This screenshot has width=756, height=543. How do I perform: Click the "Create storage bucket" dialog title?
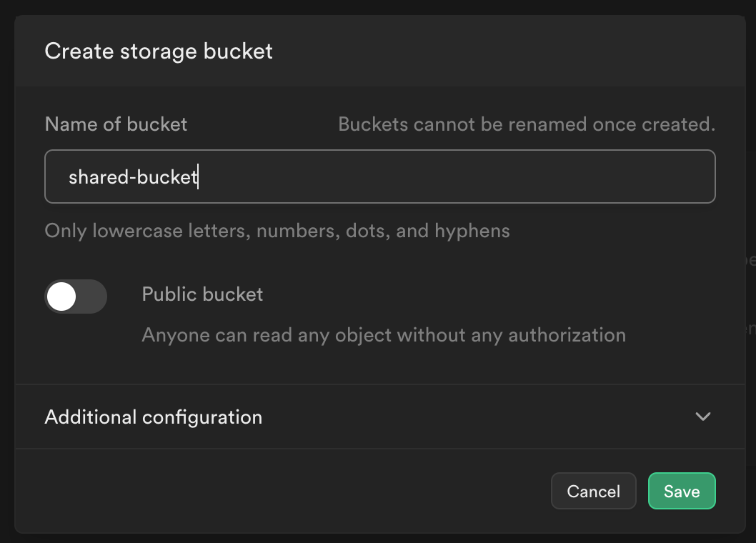pos(159,51)
